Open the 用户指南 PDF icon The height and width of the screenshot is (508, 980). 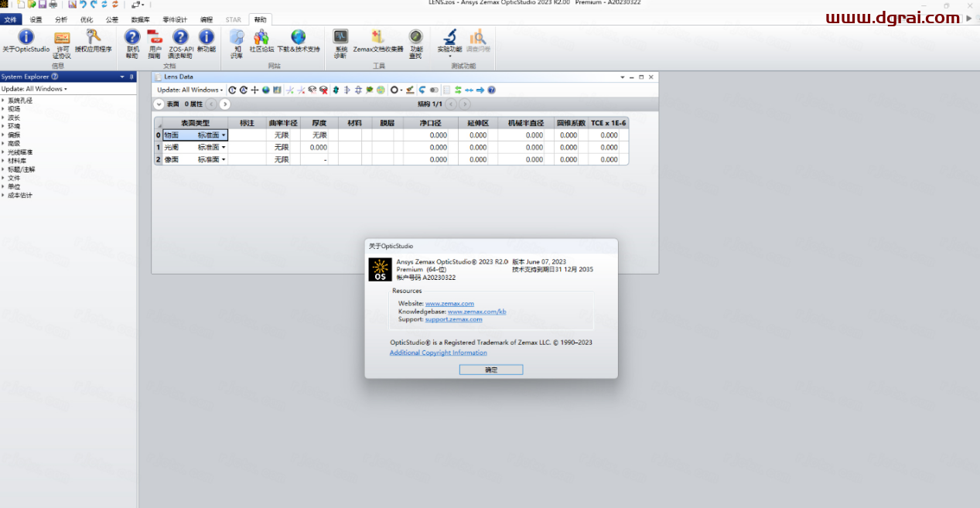point(155,38)
